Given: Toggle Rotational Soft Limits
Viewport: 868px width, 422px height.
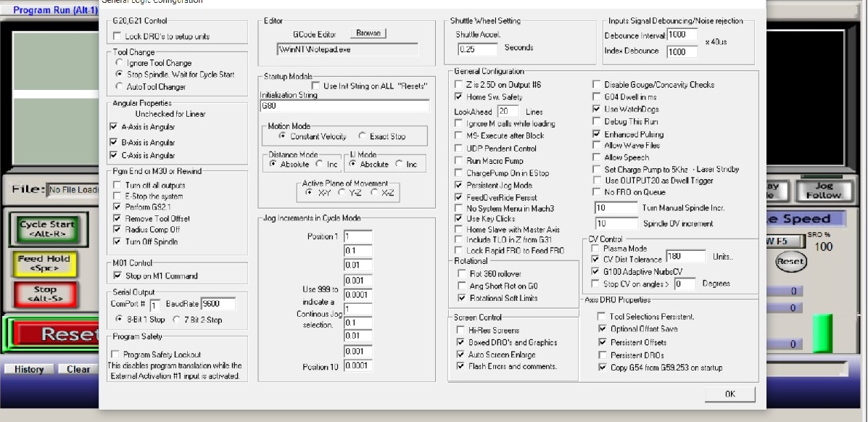Looking at the screenshot, I should coord(462,298).
